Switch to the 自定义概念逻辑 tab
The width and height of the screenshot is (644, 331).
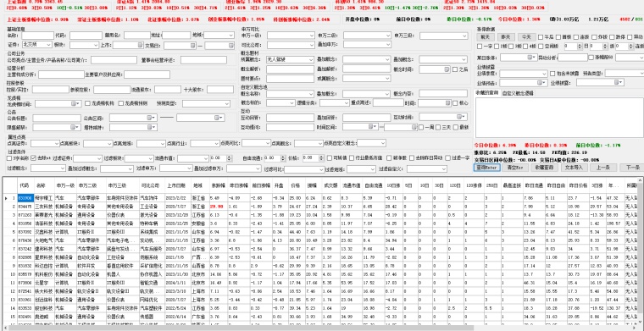[519, 93]
